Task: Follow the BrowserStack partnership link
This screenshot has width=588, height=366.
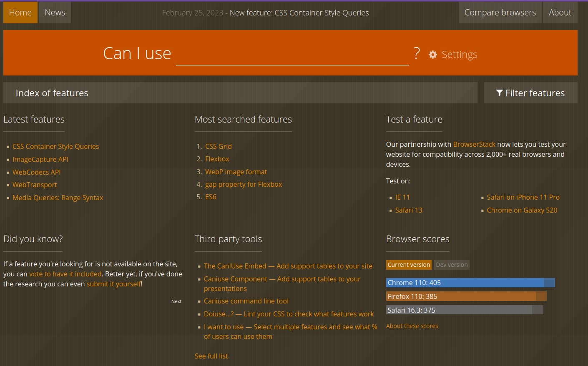Action: point(474,144)
